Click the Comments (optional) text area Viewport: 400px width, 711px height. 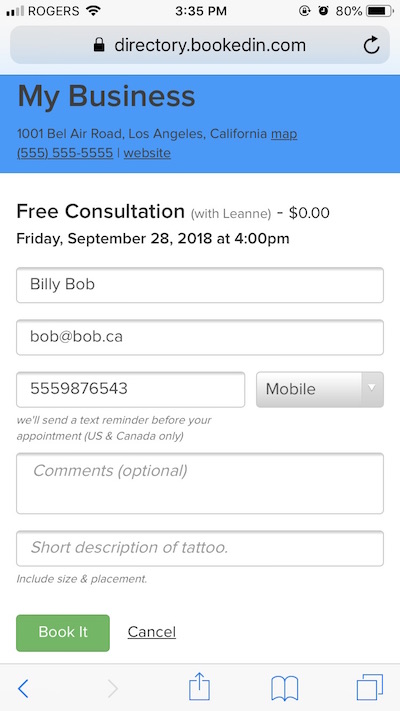200,483
